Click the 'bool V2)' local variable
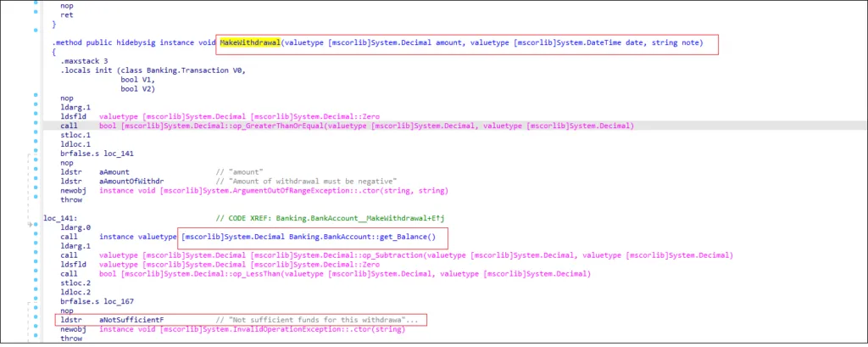This screenshot has height=347, width=868. coord(139,89)
